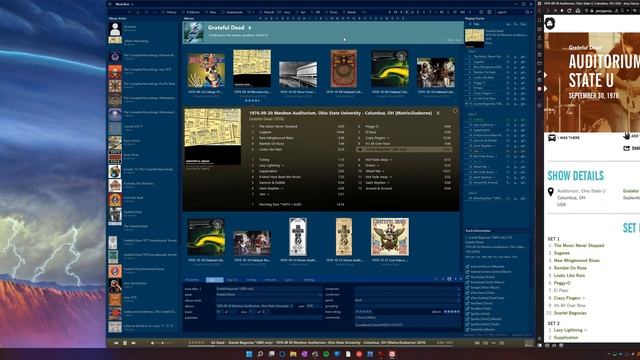Click the track title field in tag editor
Image resolution: width=640 pixels, height=360 pixels.
pos(269,289)
